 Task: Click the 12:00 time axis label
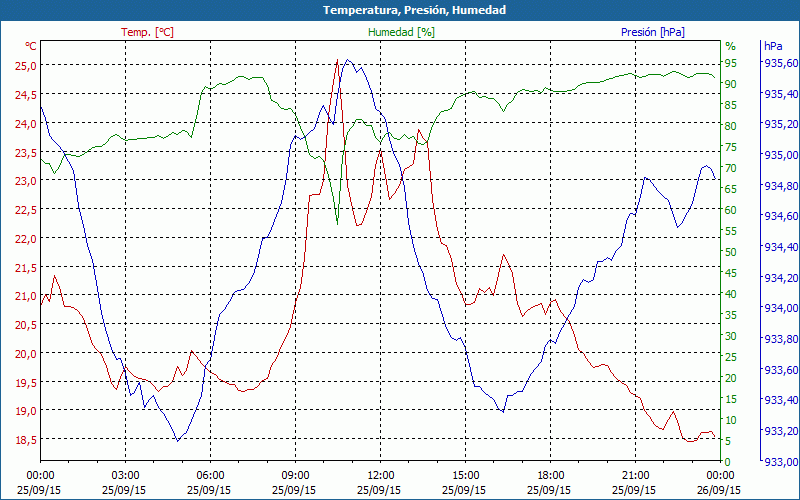point(380,475)
